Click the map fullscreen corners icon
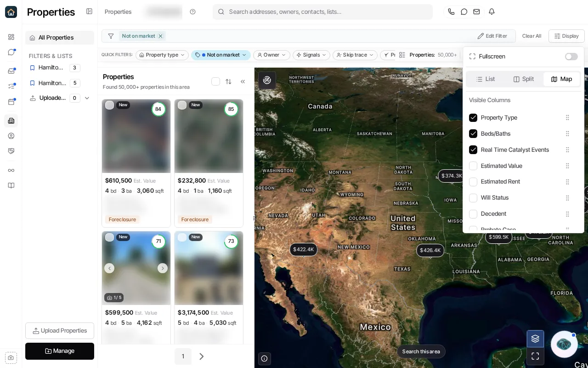 pyautogui.click(x=535, y=356)
